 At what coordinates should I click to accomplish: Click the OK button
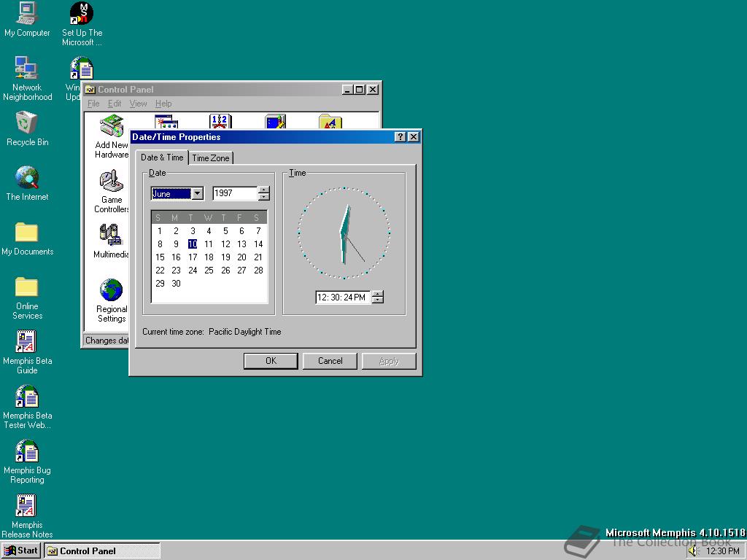[271, 361]
